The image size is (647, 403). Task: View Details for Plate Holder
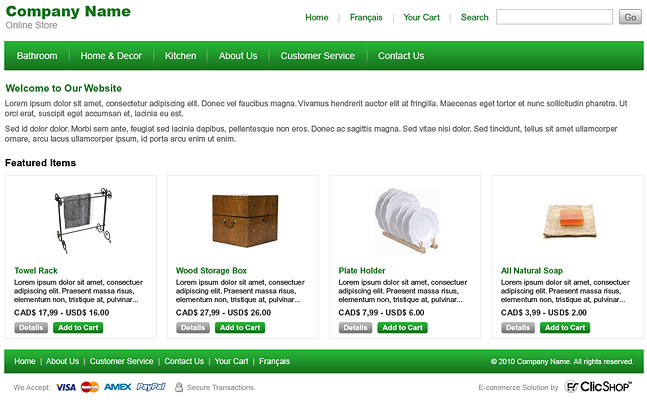[355, 327]
